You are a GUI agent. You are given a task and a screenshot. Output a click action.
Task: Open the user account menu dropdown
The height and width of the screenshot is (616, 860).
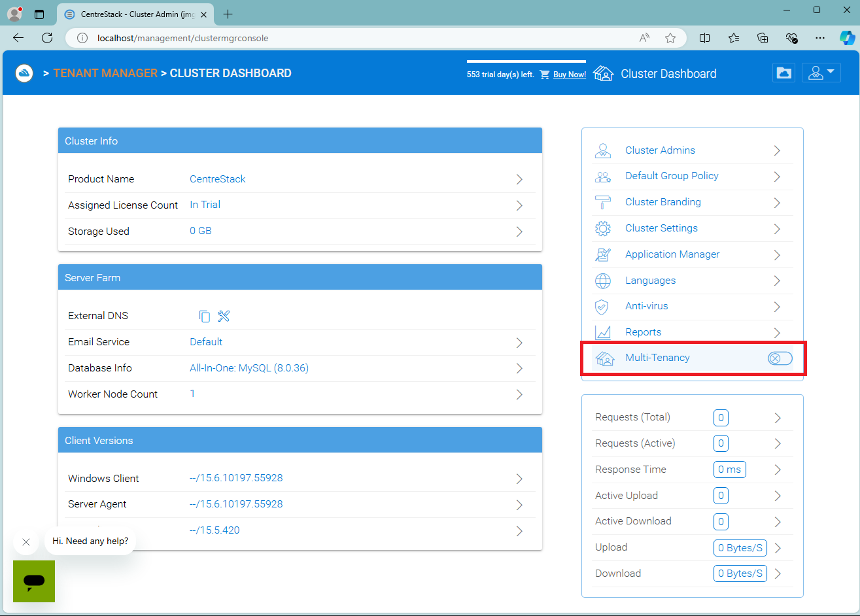tap(821, 73)
